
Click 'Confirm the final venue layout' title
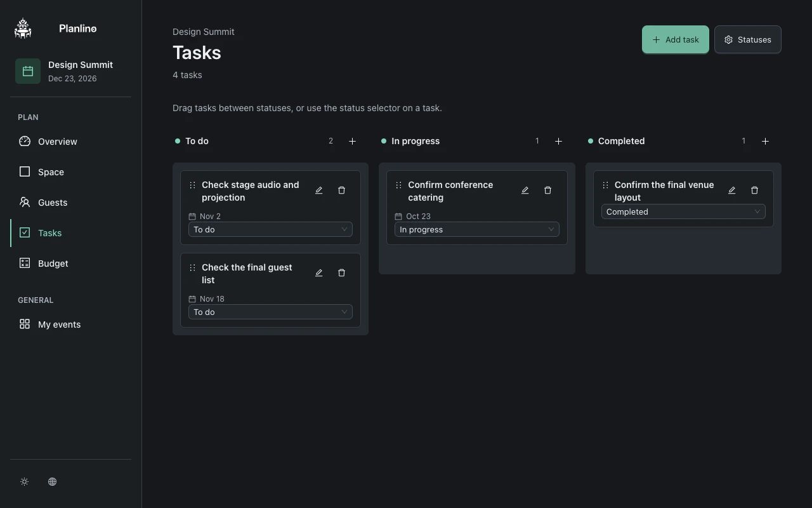coord(664,191)
